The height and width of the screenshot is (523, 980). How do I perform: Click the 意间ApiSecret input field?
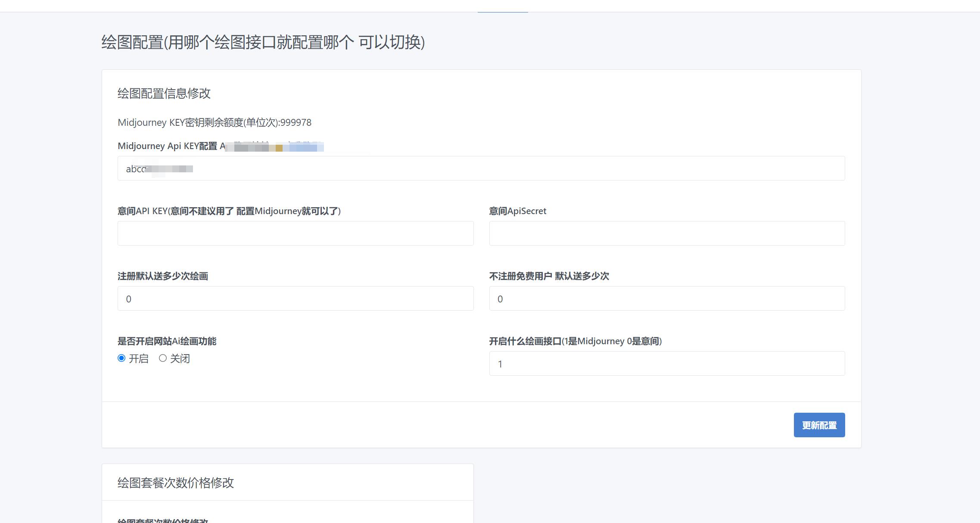click(x=667, y=233)
